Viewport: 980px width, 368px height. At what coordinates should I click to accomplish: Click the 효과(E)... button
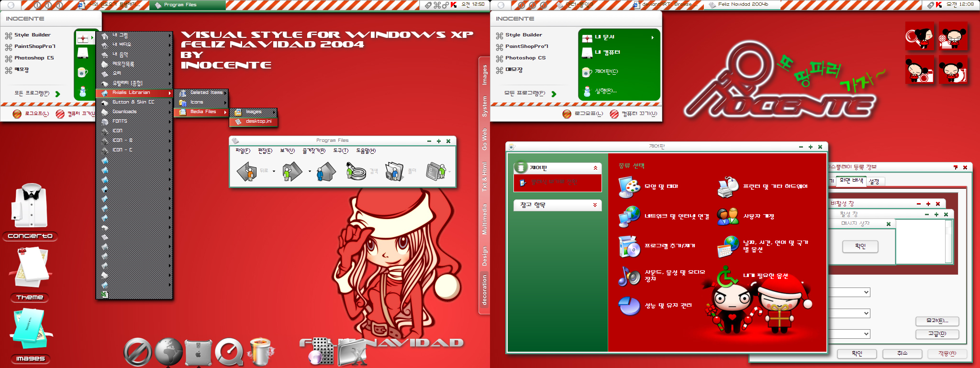click(937, 321)
